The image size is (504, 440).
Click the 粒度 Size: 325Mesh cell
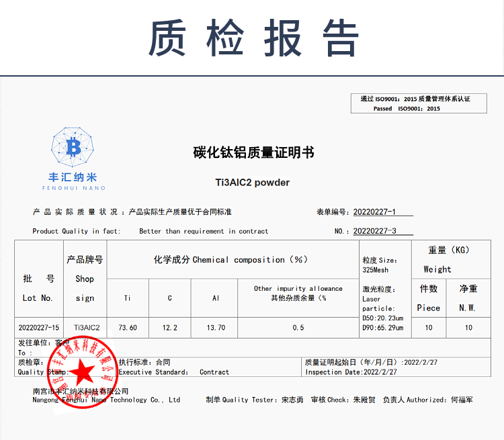[x=380, y=265]
